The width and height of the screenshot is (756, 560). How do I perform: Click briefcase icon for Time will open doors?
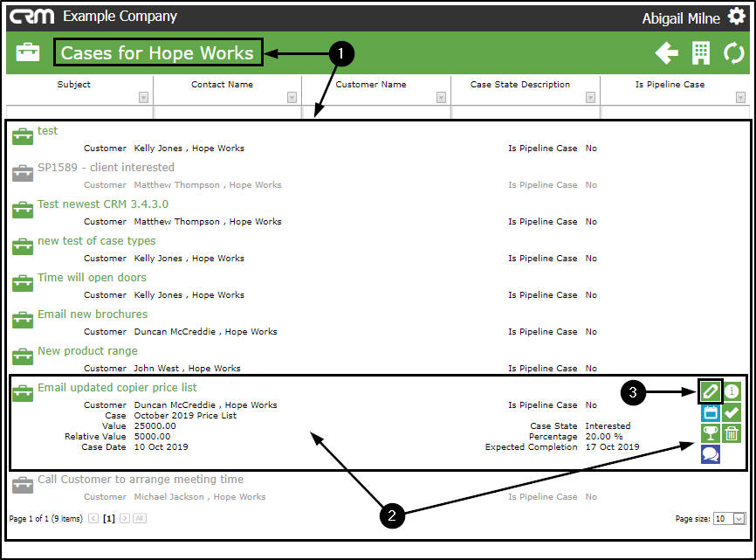pos(23,283)
